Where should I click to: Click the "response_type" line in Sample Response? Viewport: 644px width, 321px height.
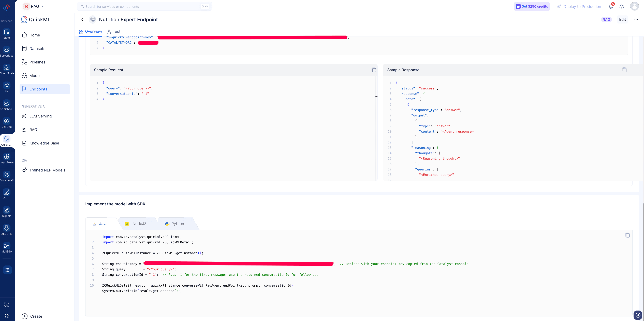click(x=436, y=110)
